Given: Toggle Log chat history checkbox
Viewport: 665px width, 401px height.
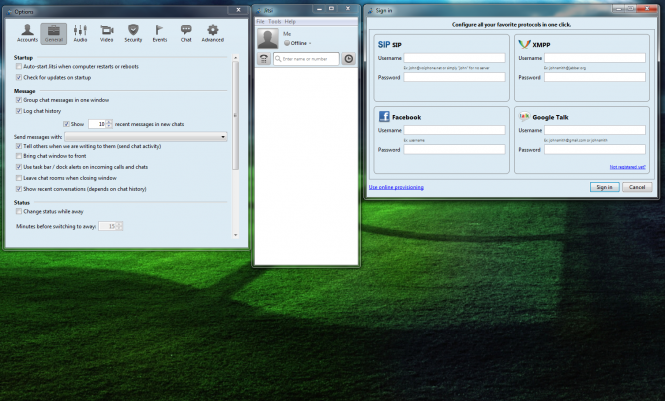Looking at the screenshot, I should click(x=19, y=111).
